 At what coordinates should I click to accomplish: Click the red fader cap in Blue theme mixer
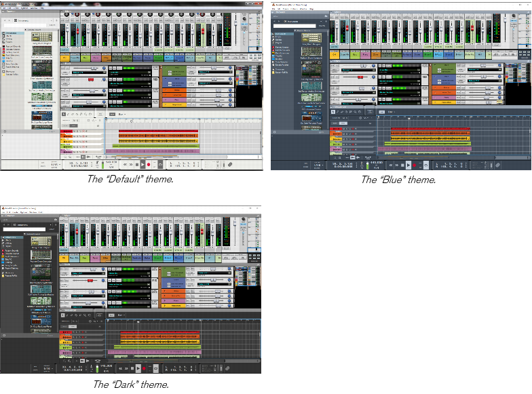(348, 28)
